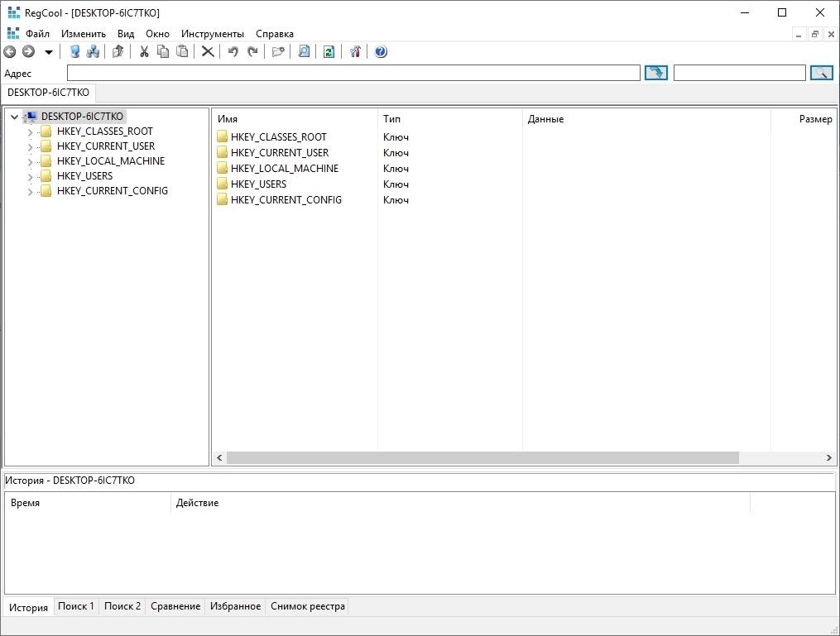Click the Copy icon in toolbar
Viewport: 840px width, 636px height.
(x=163, y=52)
